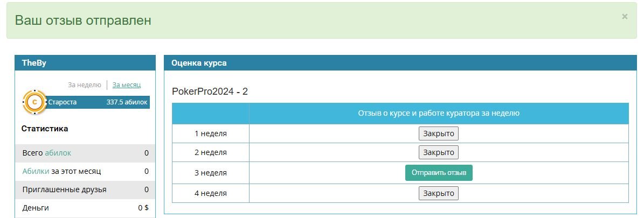Click the 'Статистика' section heading
644x218 pixels.
click(x=45, y=129)
